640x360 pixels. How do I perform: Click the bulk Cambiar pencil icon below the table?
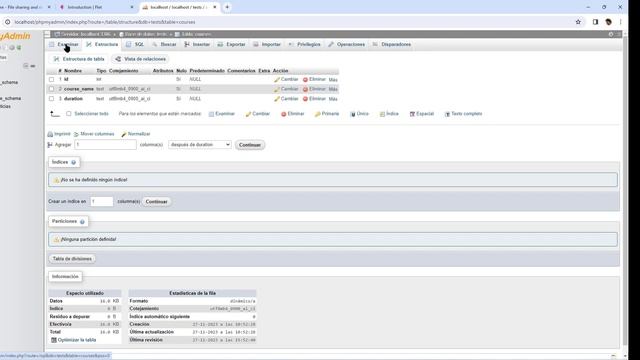(x=248, y=114)
